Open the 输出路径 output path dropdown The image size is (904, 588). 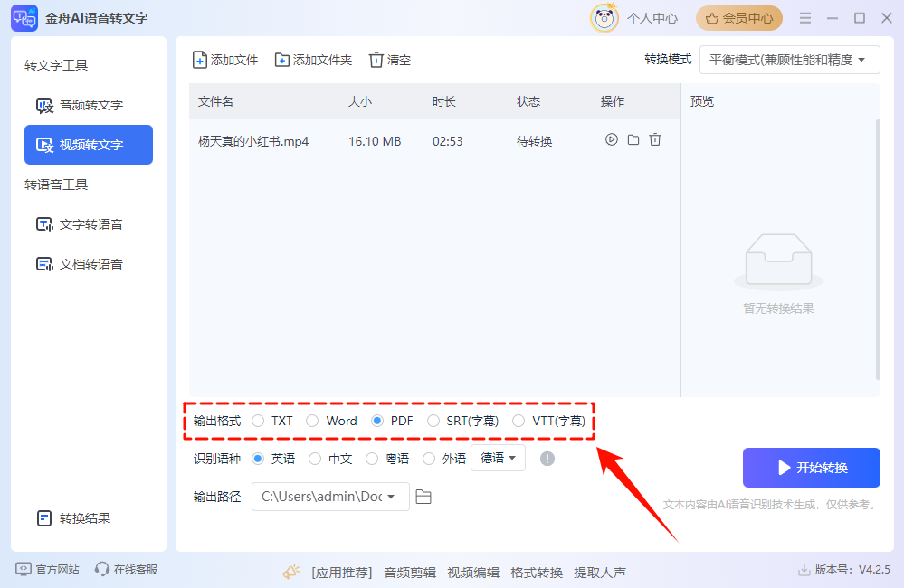point(330,497)
